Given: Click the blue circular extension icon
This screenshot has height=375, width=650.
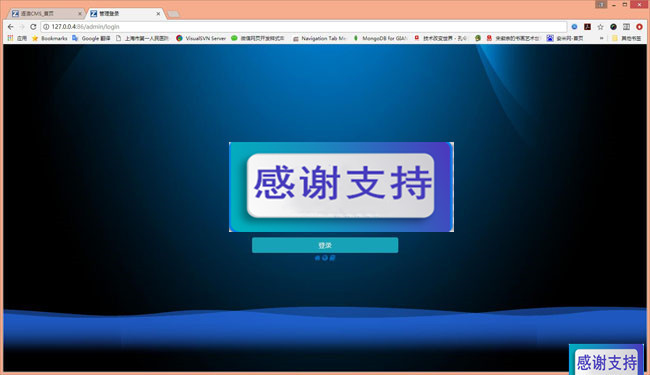Looking at the screenshot, I should click(x=574, y=27).
